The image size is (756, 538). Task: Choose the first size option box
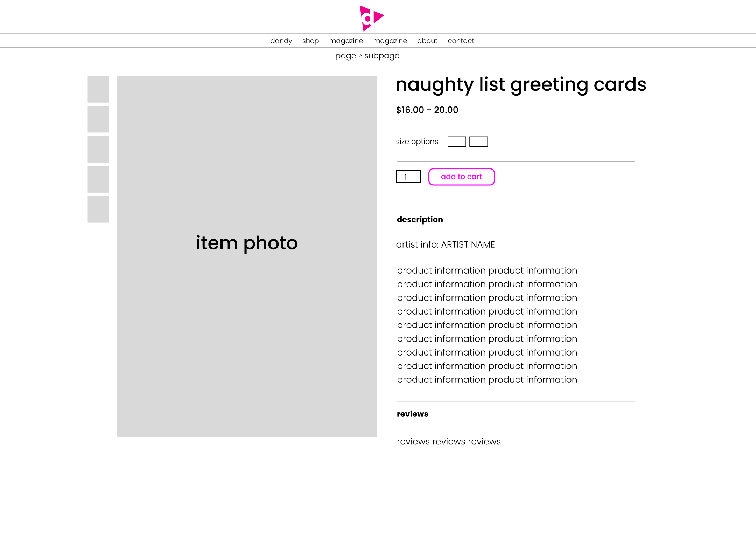coord(457,142)
